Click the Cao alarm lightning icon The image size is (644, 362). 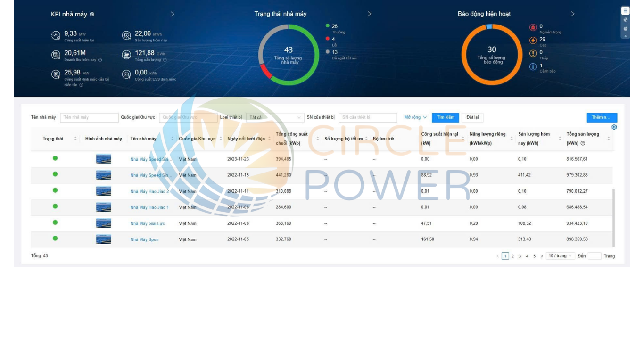point(533,41)
